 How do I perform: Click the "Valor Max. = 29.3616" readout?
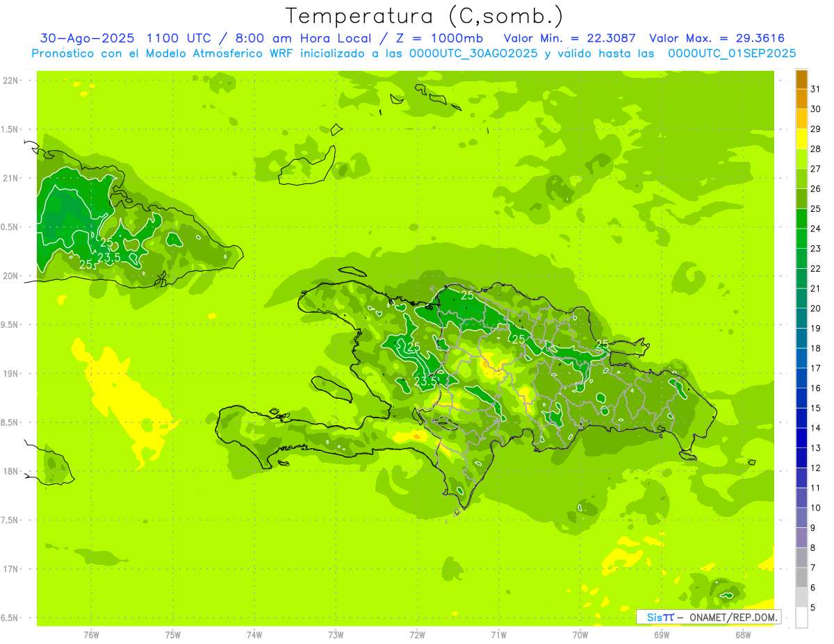tap(717, 38)
